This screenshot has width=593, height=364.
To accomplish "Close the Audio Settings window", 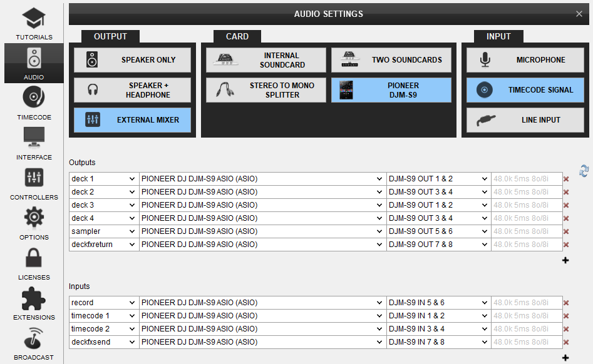I will click(x=579, y=14).
